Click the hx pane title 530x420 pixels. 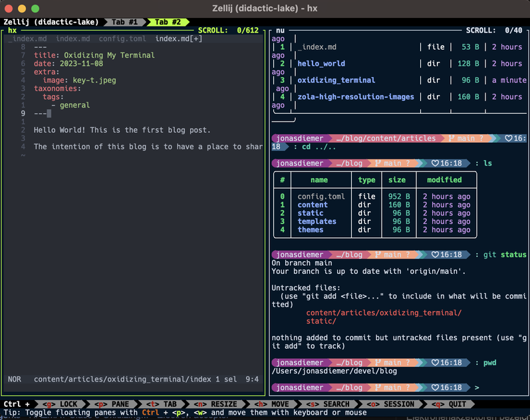point(13,31)
